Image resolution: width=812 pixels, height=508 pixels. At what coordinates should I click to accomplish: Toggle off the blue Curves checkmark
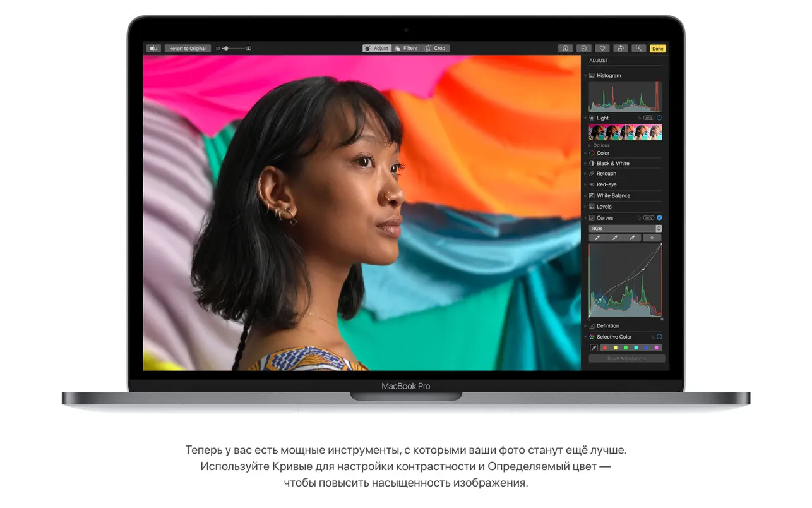tap(659, 217)
